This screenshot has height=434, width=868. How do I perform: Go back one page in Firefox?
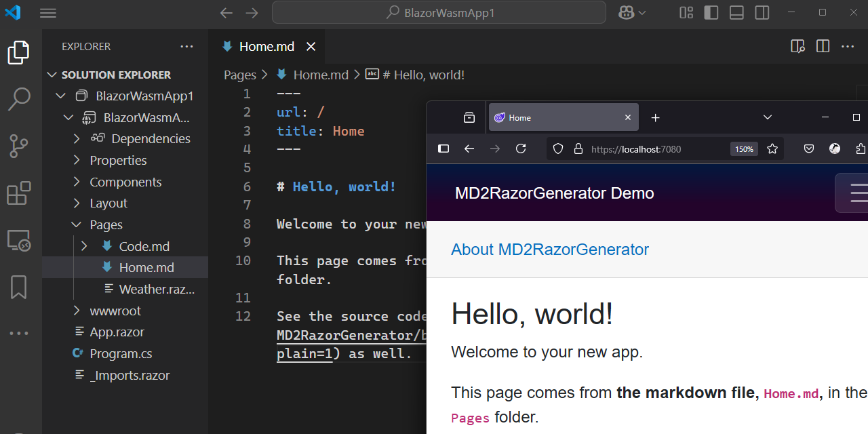[469, 149]
